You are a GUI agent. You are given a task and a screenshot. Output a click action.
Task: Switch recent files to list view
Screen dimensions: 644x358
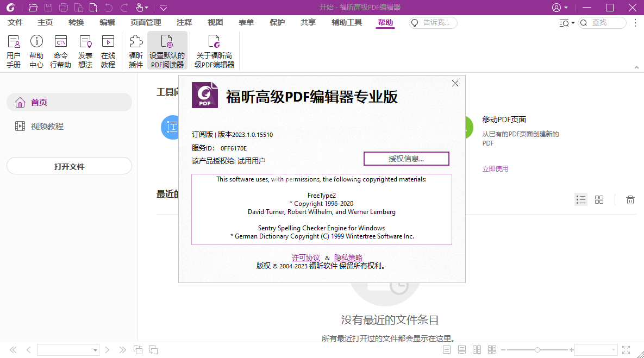[581, 199]
